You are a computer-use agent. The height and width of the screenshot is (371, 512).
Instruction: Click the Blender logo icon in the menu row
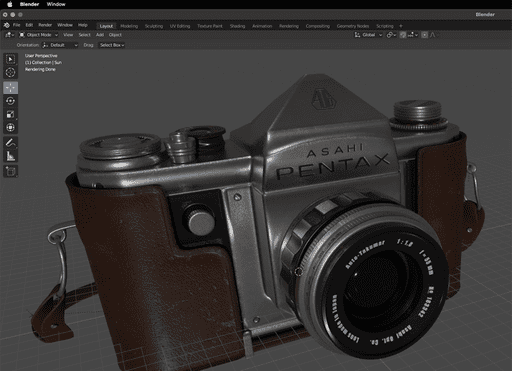click(6, 25)
